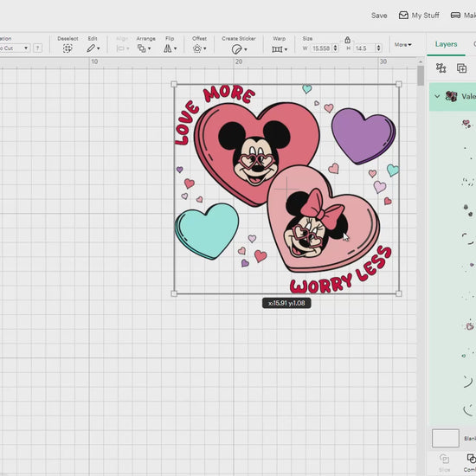Click the Deselect icon in the toolbar

tap(68, 48)
